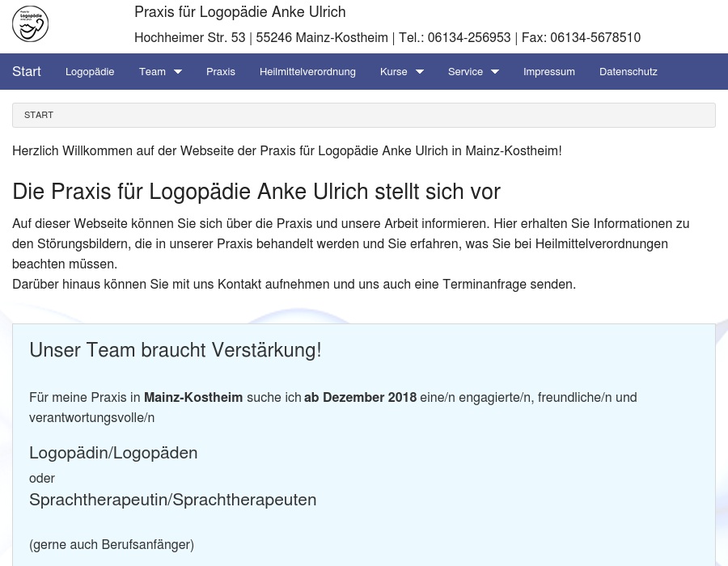Image resolution: width=728 pixels, height=566 pixels.
Task: Select the Team menu label
Action: click(x=152, y=71)
